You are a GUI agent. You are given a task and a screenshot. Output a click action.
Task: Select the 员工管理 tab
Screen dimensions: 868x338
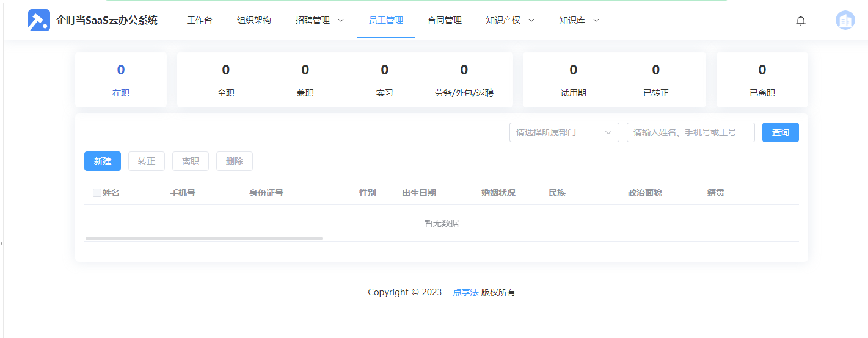[386, 20]
